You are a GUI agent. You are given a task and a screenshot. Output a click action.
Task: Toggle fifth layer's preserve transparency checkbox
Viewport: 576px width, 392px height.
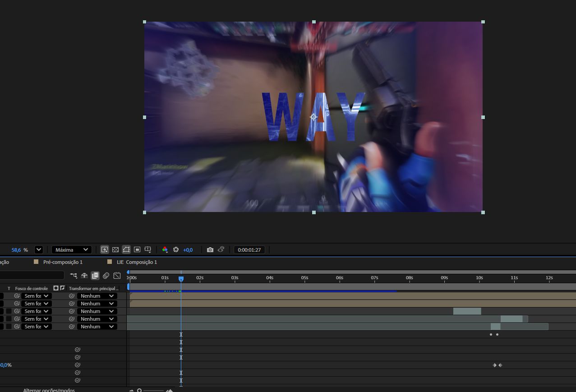(x=9, y=327)
